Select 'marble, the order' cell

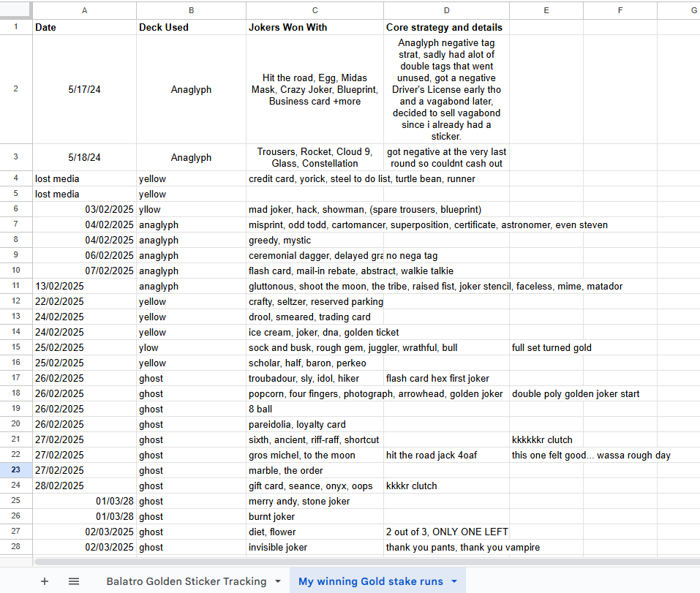click(315, 470)
